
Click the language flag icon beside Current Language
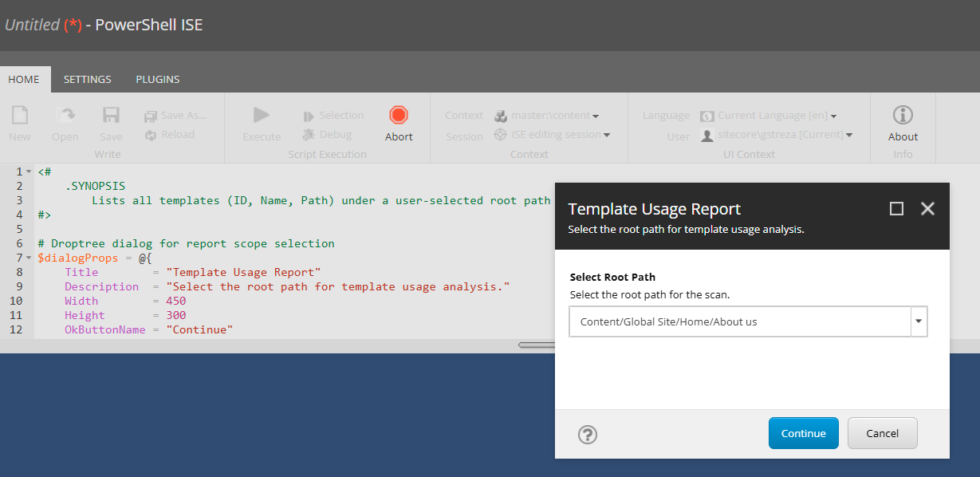706,116
